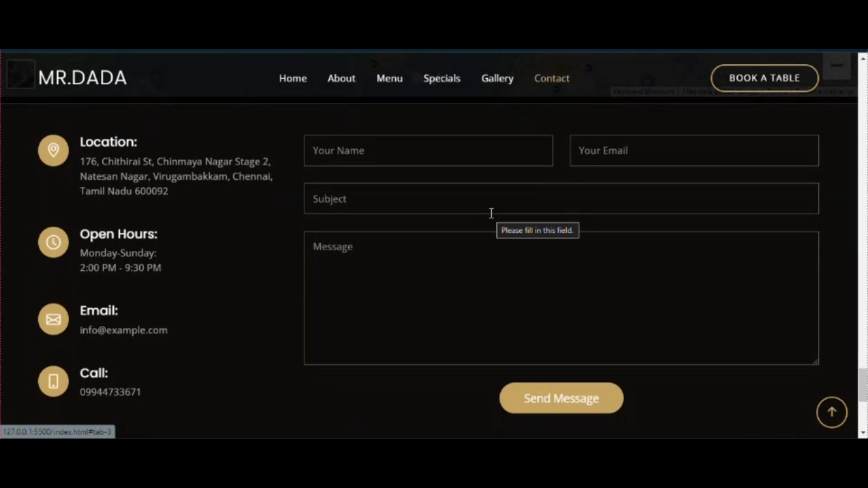Focus the Your Name field
868x488 pixels.
pos(428,151)
